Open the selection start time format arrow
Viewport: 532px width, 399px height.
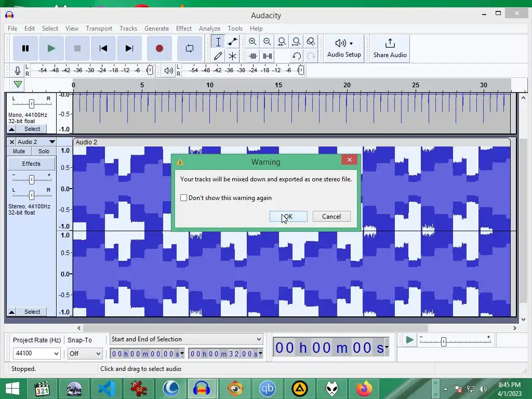click(x=182, y=353)
